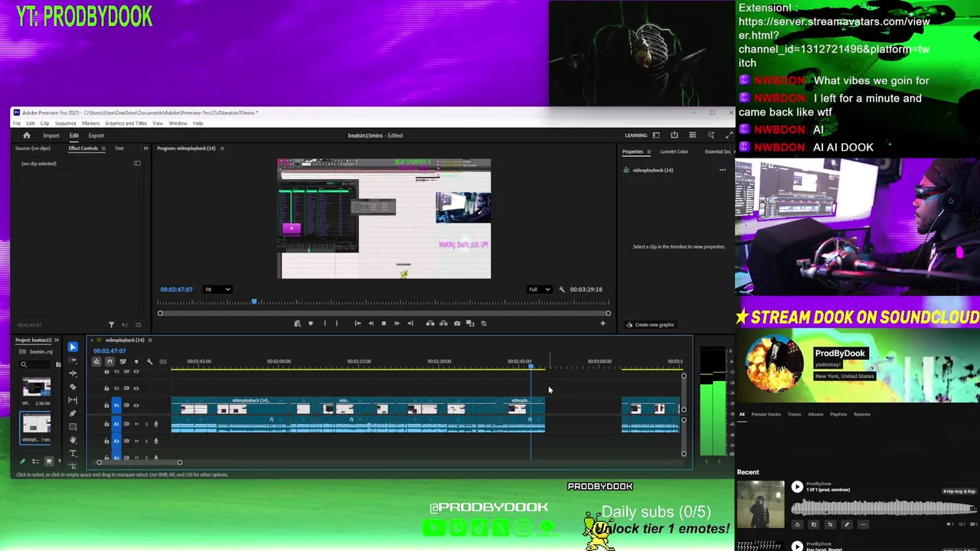Screen dimensions: 980x551
Task: Switch to the Text tab
Action: 119,148
